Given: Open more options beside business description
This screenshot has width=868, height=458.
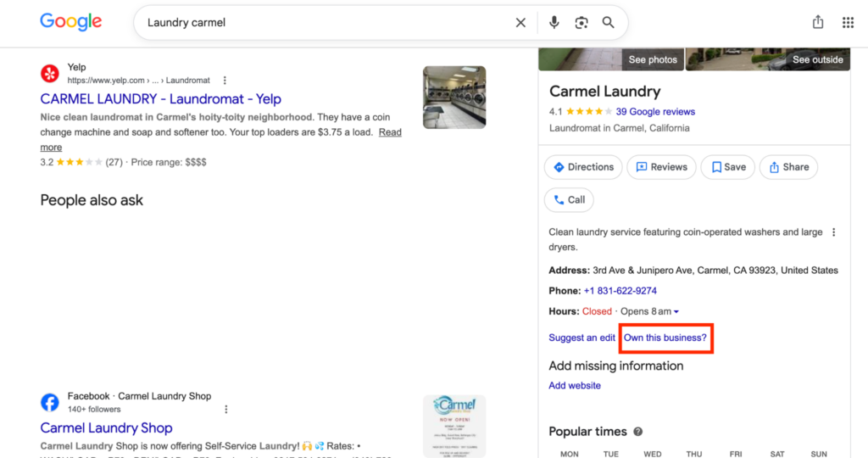Looking at the screenshot, I should pyautogui.click(x=834, y=232).
